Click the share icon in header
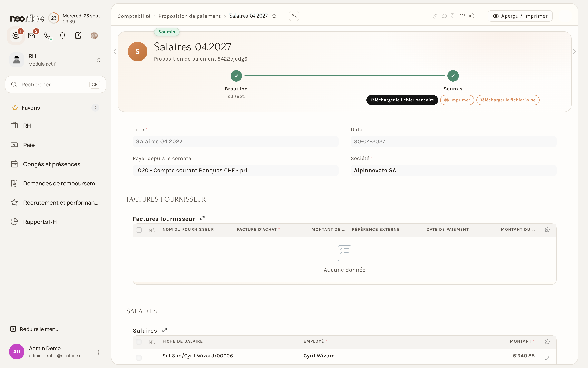This screenshot has width=588, height=368. (472, 16)
